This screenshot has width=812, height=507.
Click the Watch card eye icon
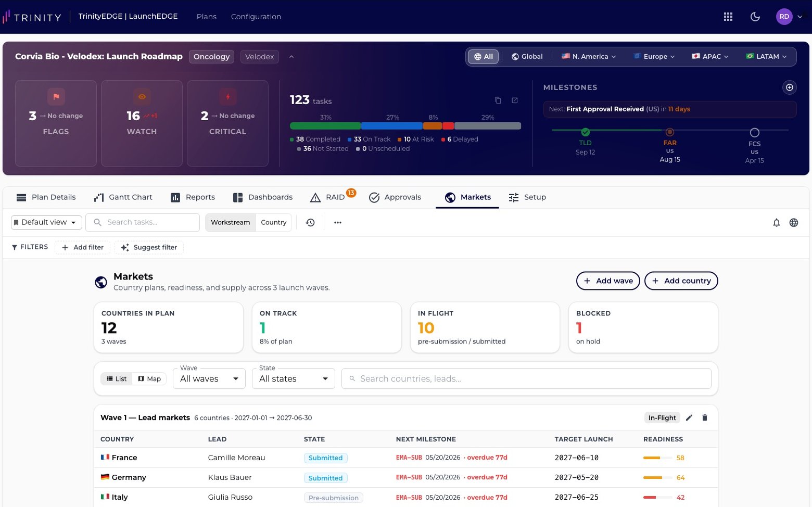pyautogui.click(x=142, y=97)
